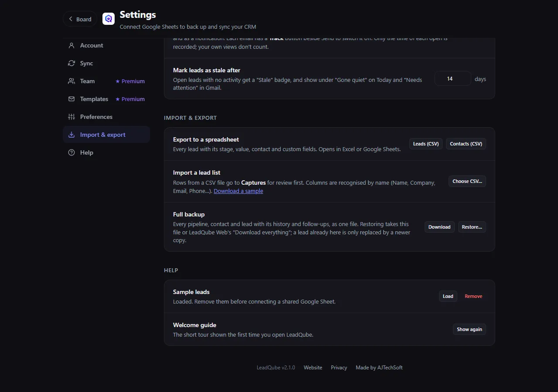Click the Sync arrows icon
Viewport: 558px width, 392px height.
(x=71, y=63)
